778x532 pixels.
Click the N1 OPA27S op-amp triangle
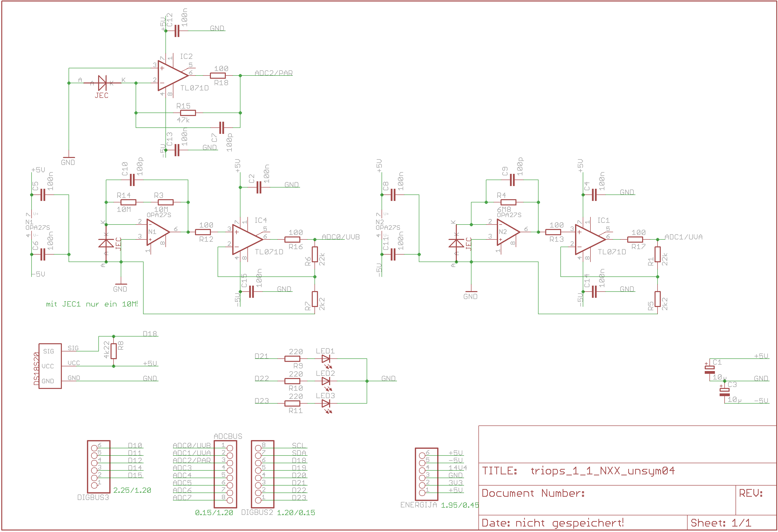pos(158,232)
